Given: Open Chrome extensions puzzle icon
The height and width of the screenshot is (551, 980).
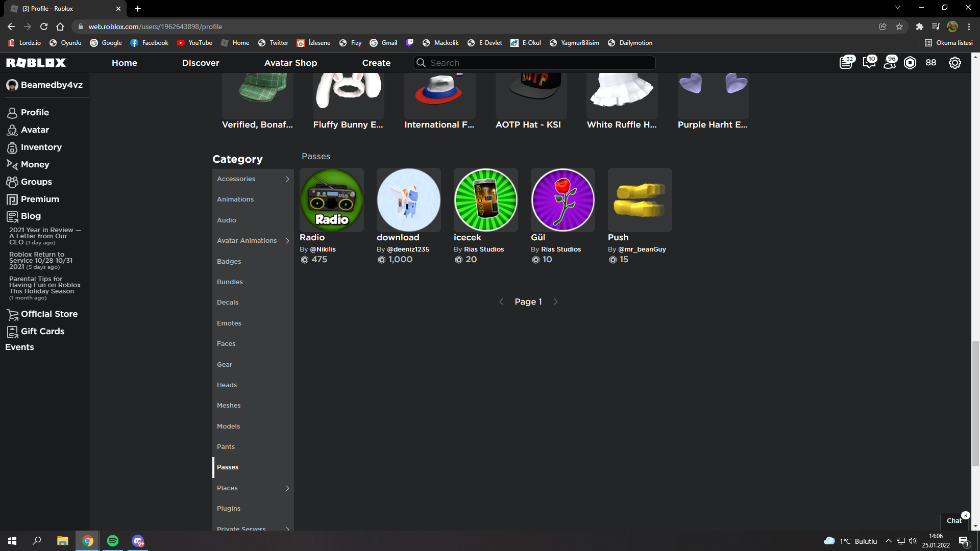Looking at the screenshot, I should (x=919, y=27).
